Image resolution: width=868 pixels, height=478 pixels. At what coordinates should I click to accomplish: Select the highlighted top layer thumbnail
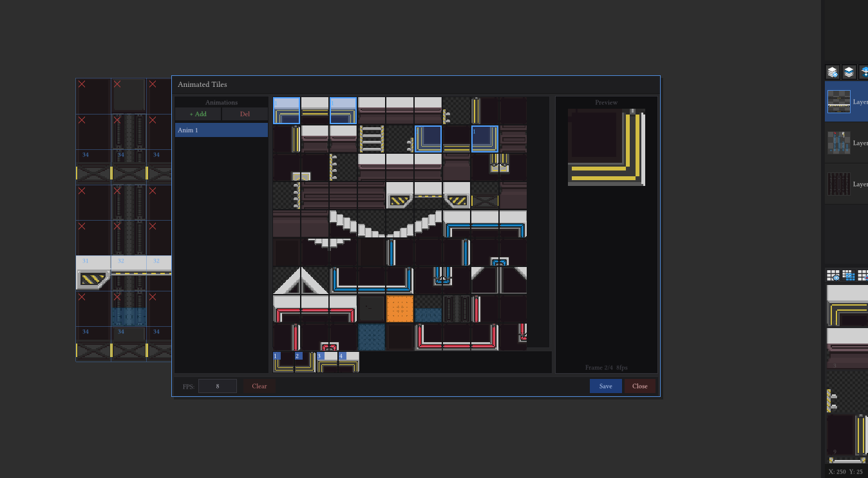(x=838, y=102)
